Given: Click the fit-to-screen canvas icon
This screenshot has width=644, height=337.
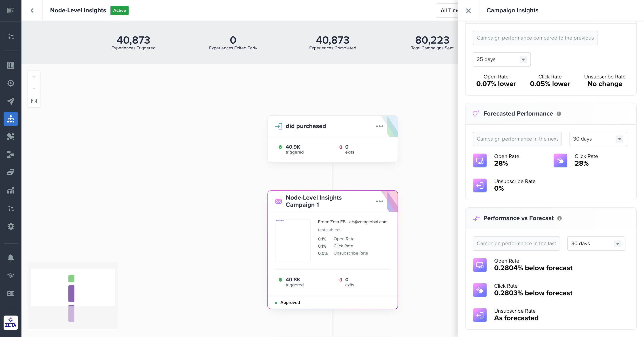Looking at the screenshot, I should click(x=34, y=101).
